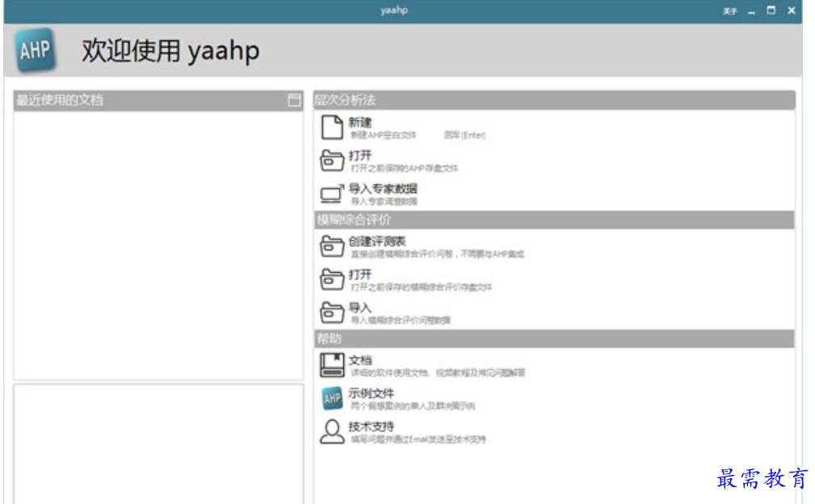
Task: Click fuzzy evaluation 打开 folder icon
Action: [x=332, y=279]
